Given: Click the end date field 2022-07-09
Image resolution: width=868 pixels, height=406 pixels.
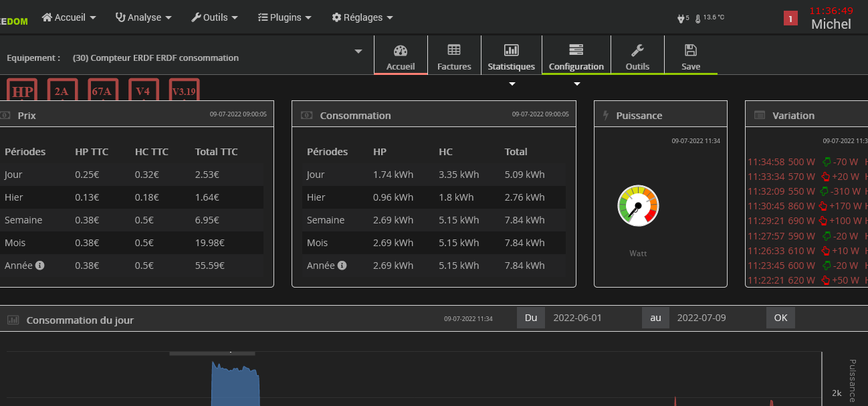Looking at the screenshot, I should pos(717,318).
